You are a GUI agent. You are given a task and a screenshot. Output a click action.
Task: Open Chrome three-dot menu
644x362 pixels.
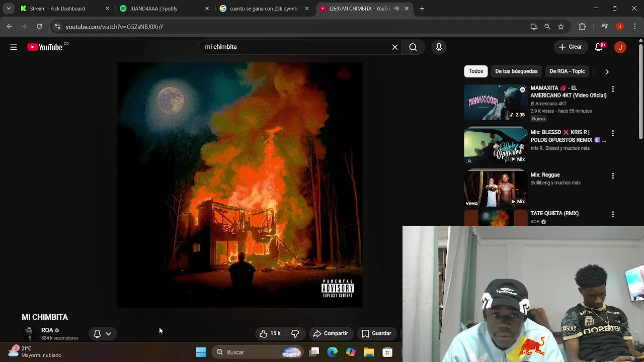(634, 27)
